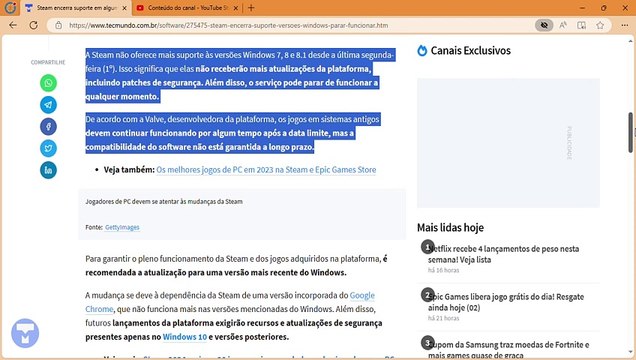Click 'há 16 horas' timestamp

(443, 270)
